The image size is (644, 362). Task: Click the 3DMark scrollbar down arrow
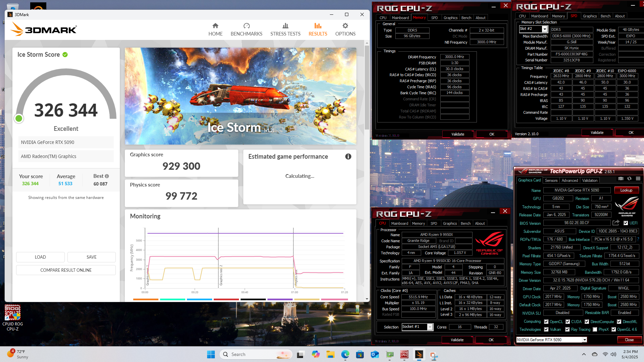(x=367, y=299)
